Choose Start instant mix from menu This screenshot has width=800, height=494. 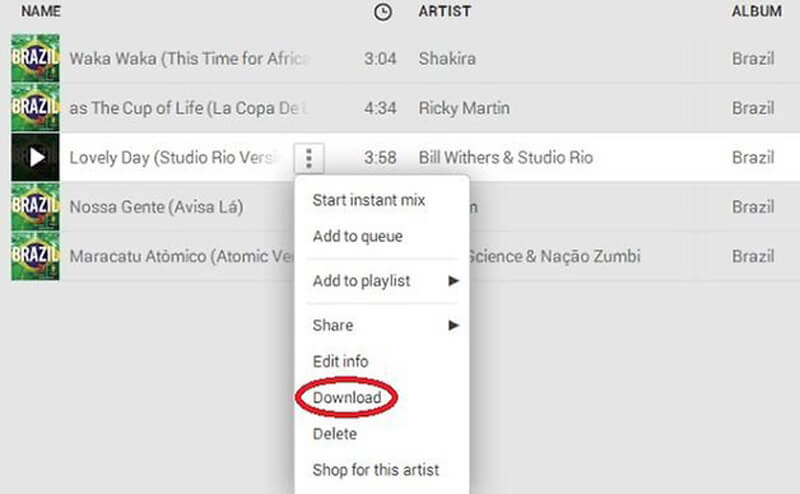click(x=368, y=200)
